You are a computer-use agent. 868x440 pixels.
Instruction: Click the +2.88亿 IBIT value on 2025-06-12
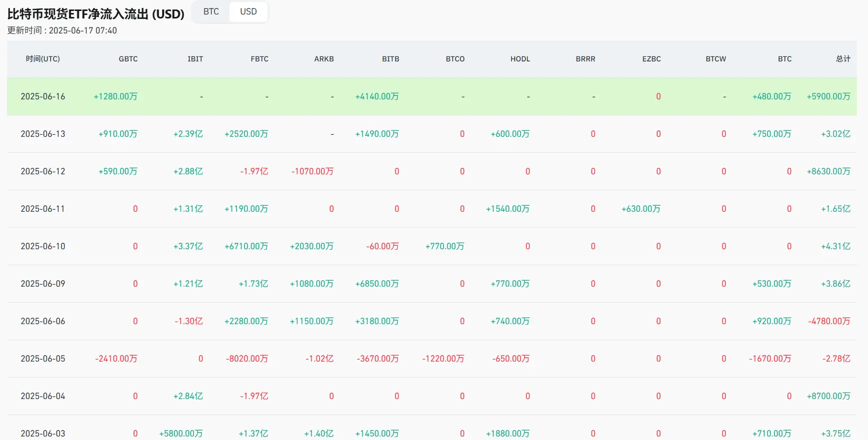tap(188, 171)
